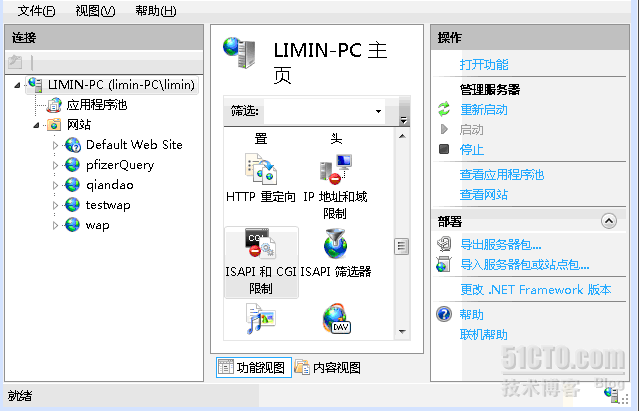Switch to 内容视图 tab

coord(328,367)
